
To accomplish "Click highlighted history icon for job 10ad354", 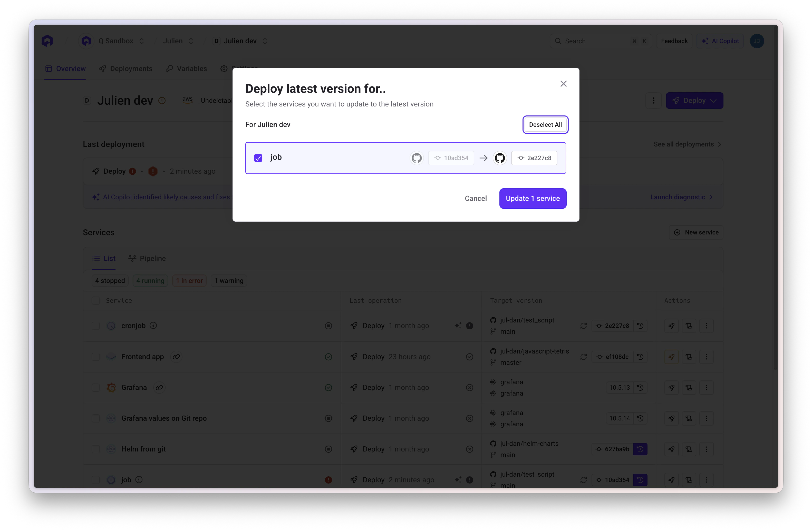I will [x=640, y=480].
